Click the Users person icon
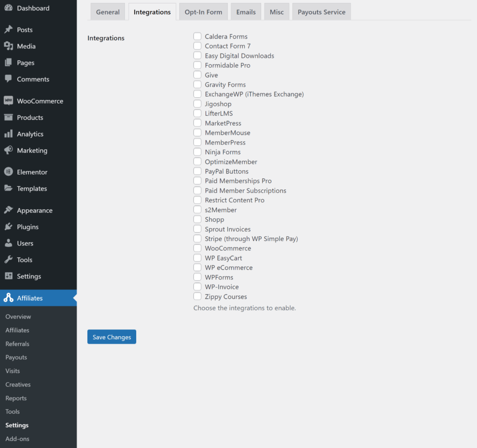 8,243
